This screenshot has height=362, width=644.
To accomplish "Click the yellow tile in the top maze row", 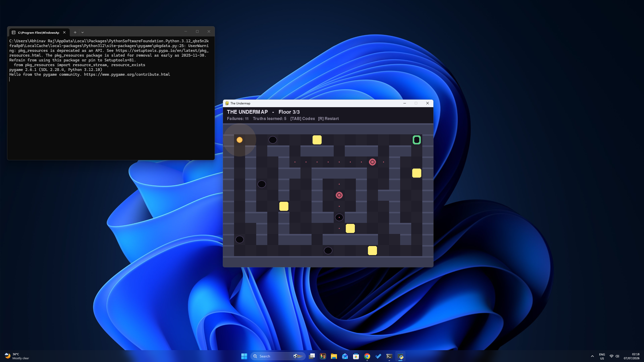I will (317, 140).
